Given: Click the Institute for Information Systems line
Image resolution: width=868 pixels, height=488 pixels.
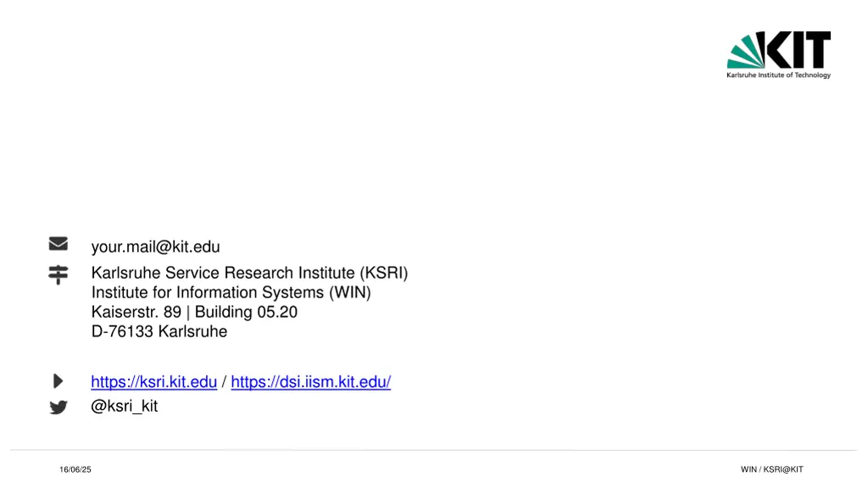Looking at the screenshot, I should tap(231, 292).
